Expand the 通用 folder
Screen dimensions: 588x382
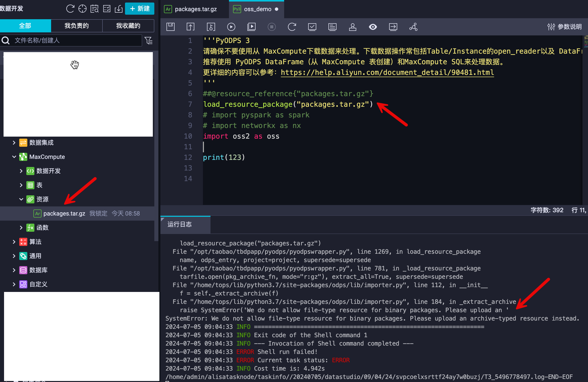(14, 256)
